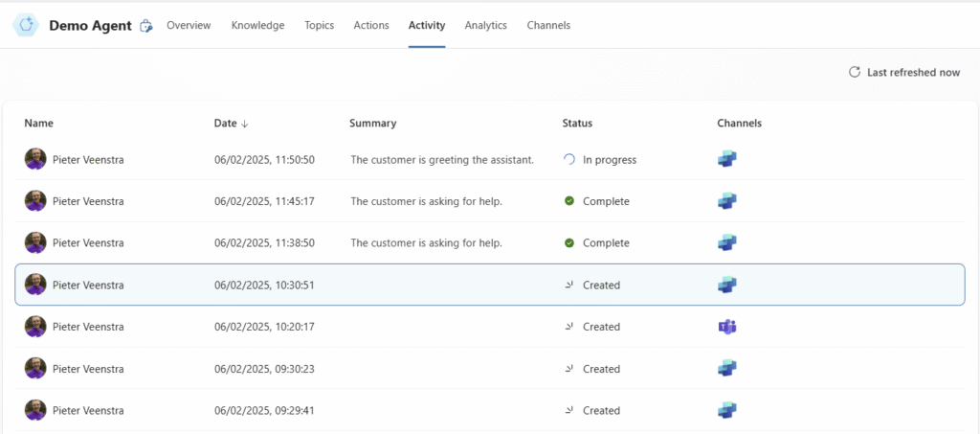Switch to the Channels tab
The image size is (980, 434).
(548, 26)
